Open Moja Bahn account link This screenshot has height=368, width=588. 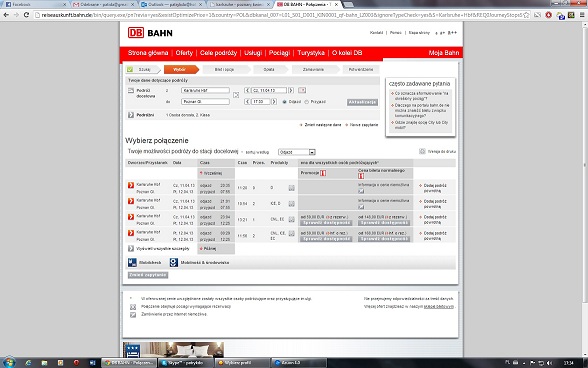444,53
